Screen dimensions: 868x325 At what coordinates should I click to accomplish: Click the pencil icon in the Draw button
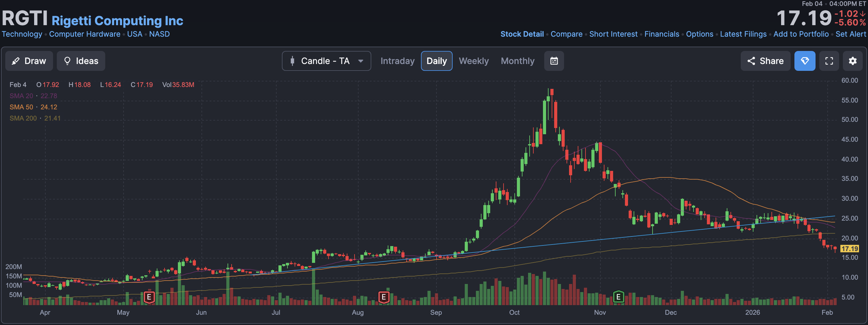click(16, 61)
